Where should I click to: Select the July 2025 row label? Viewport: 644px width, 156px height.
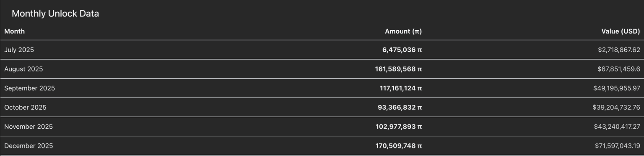coord(19,50)
